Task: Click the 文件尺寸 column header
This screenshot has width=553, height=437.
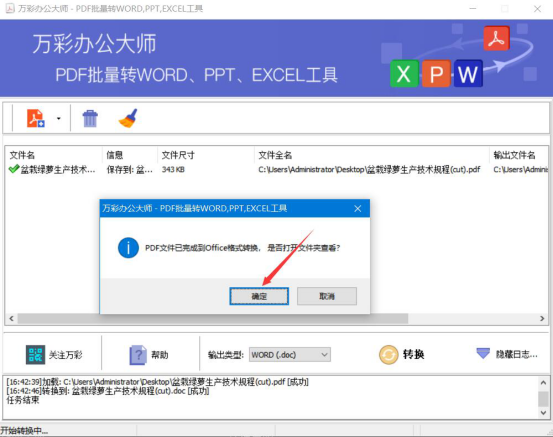Action: [178, 155]
